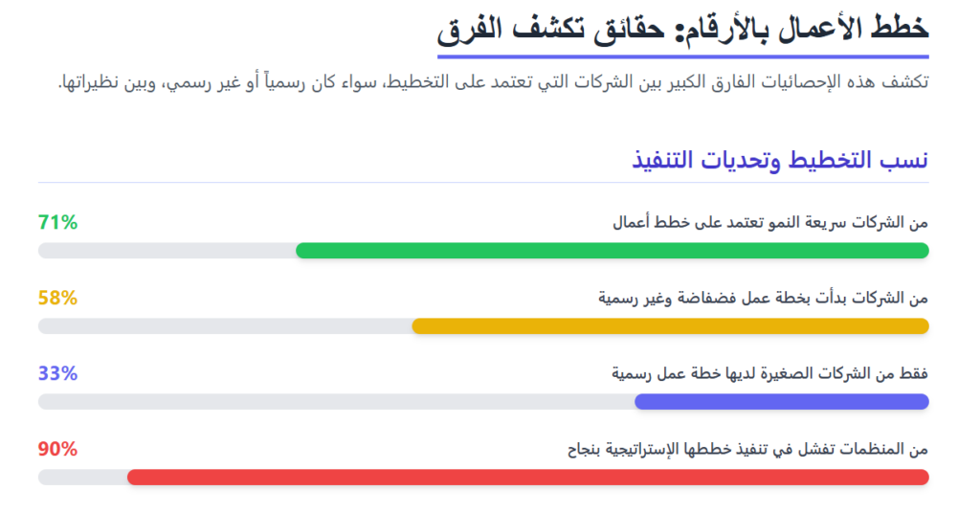Image resolution: width=980 pixels, height=513 pixels.
Task: Click the label about small companies (الشركات الصغيرة)
Action: 770,373
